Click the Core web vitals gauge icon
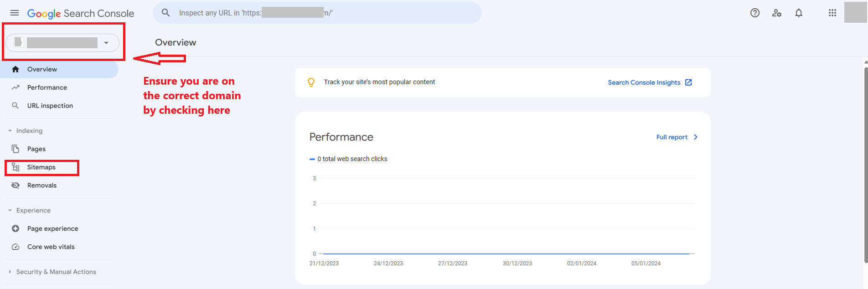The height and width of the screenshot is (289, 868). [x=15, y=247]
